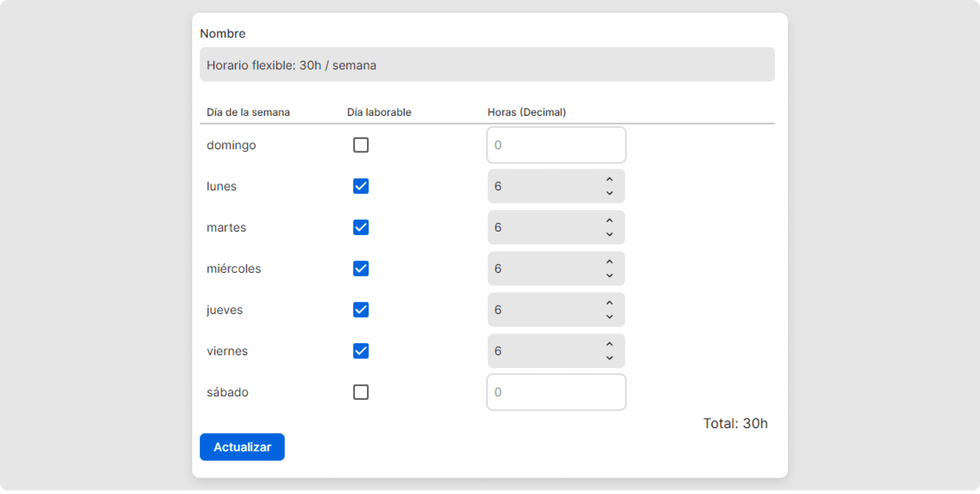Select the miércoles hours field showing 6

click(x=556, y=269)
